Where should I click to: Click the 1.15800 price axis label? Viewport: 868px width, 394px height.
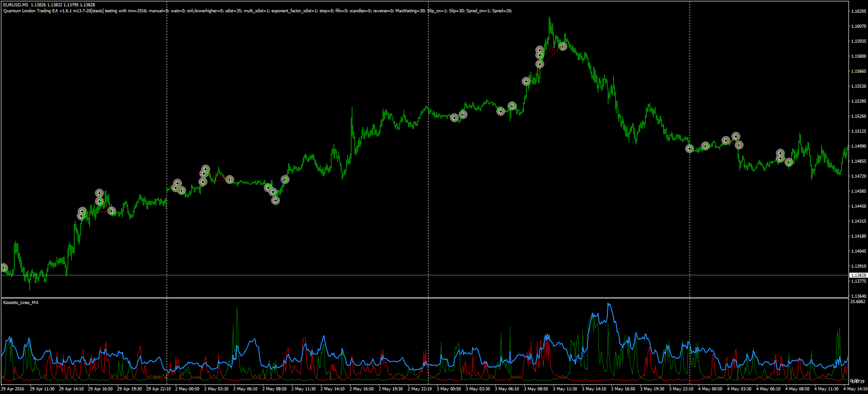858,56
